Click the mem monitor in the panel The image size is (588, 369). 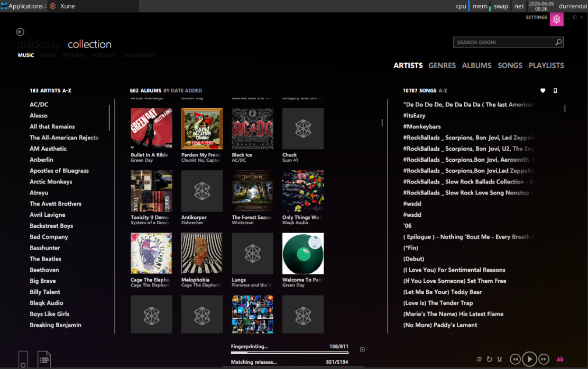[x=482, y=6]
